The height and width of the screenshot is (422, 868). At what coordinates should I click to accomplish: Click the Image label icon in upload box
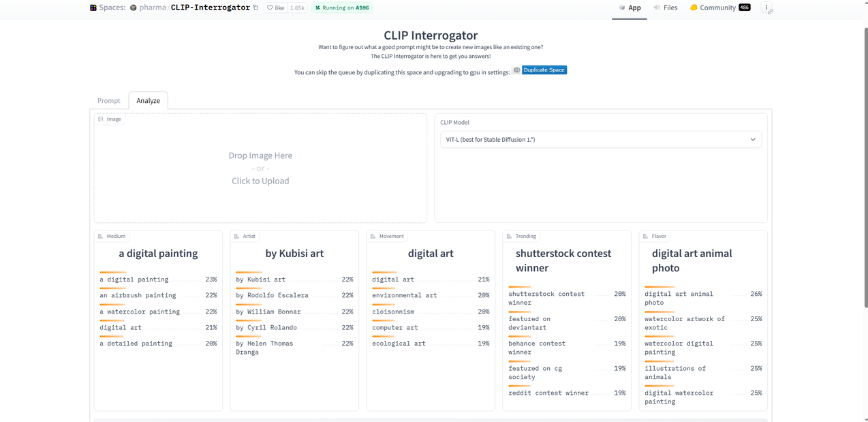(101, 119)
